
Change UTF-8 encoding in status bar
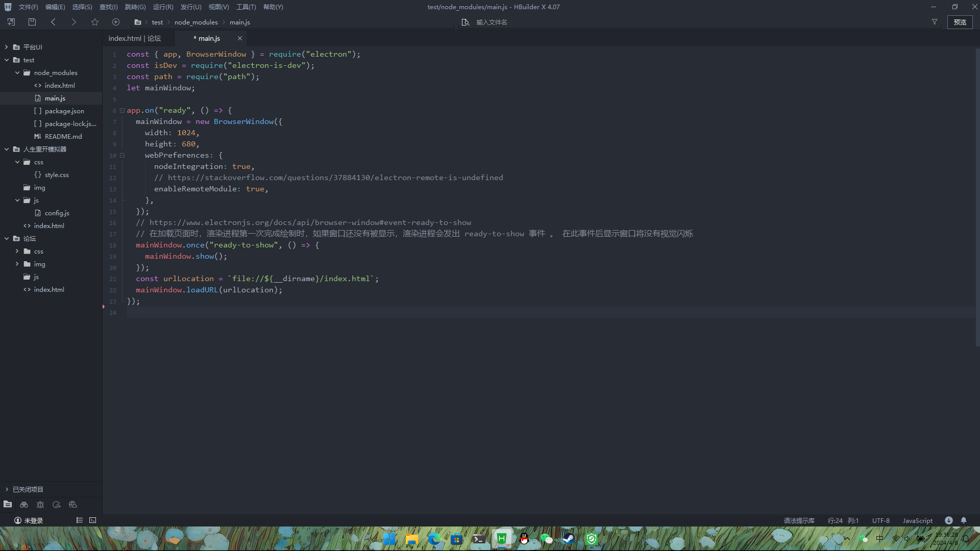coord(881,520)
